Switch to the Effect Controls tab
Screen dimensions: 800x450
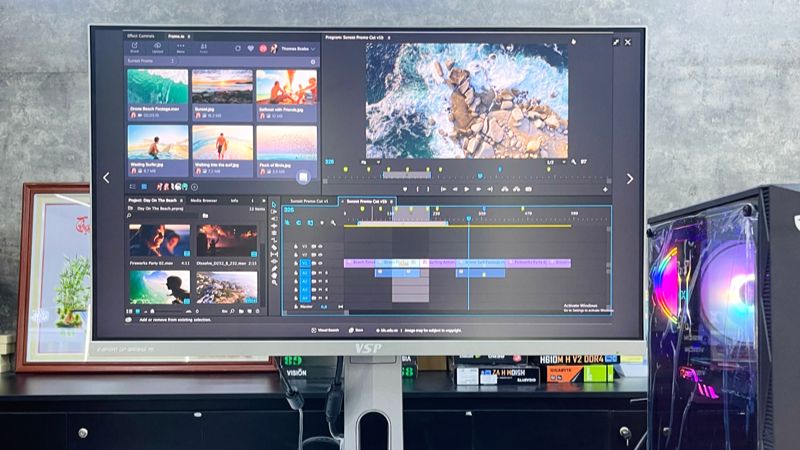click(141, 36)
